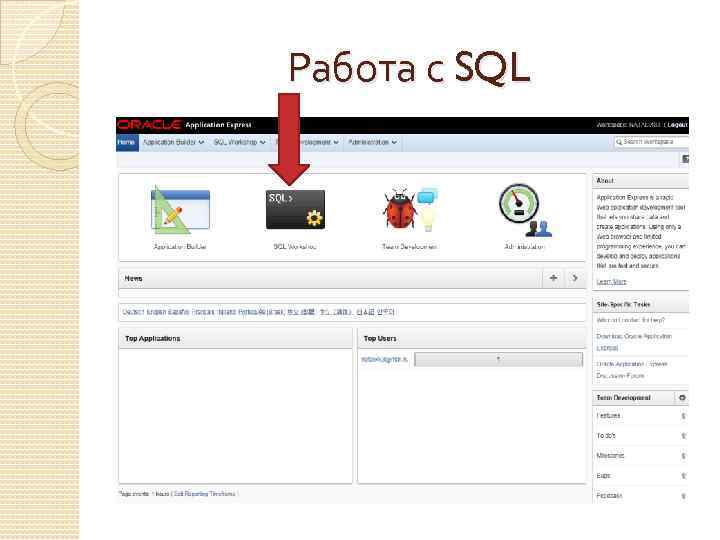The height and width of the screenshot is (540, 720).
Task: Click the user link under Top Users
Action: pos(384,359)
